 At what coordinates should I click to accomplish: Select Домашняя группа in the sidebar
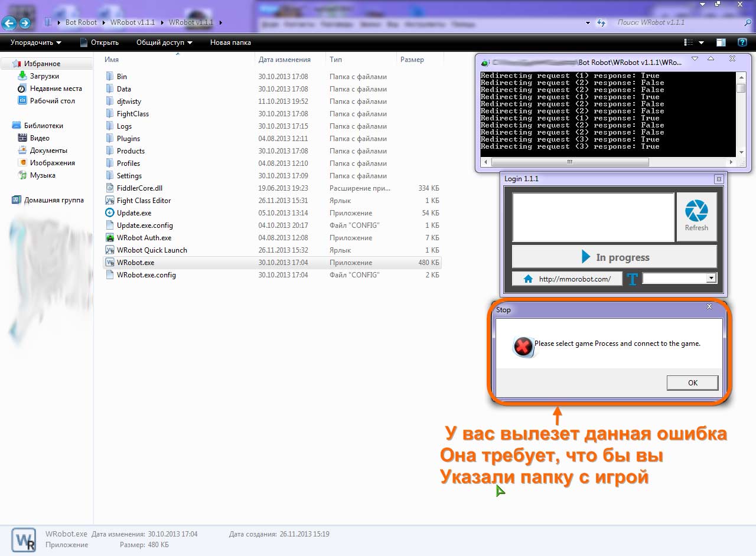pos(54,200)
